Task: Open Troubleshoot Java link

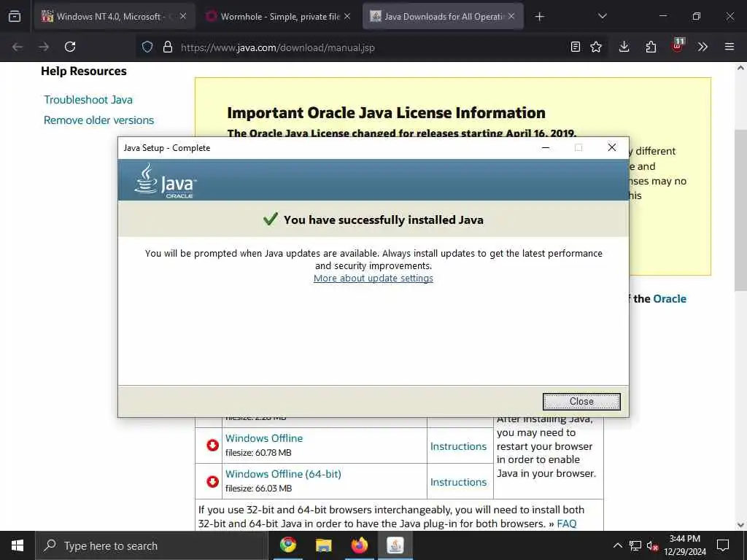Action: tap(88, 99)
